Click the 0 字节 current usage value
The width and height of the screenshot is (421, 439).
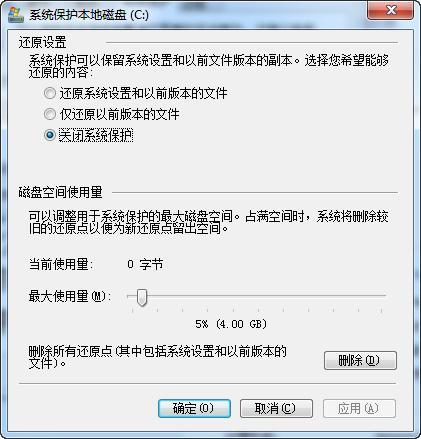pyautogui.click(x=145, y=264)
